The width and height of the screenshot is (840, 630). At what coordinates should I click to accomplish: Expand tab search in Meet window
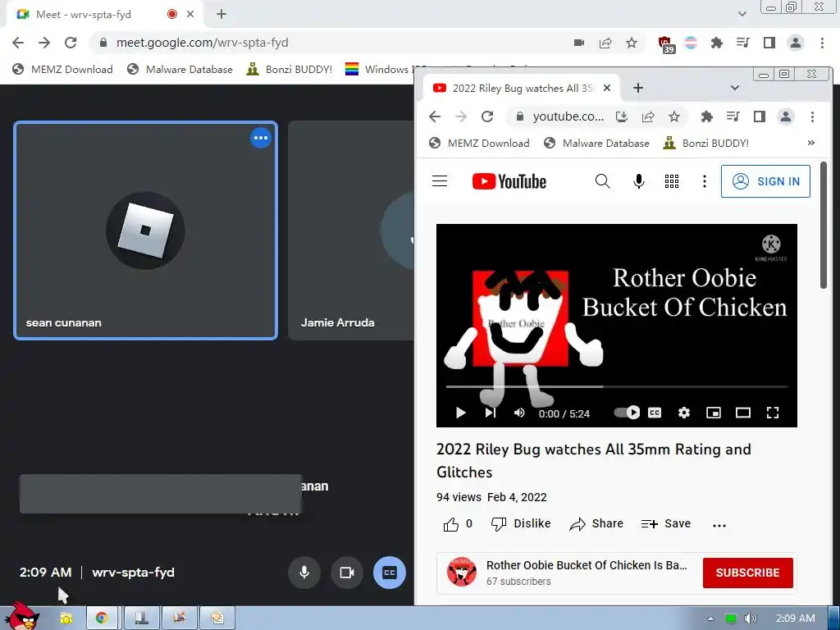pyautogui.click(x=742, y=15)
